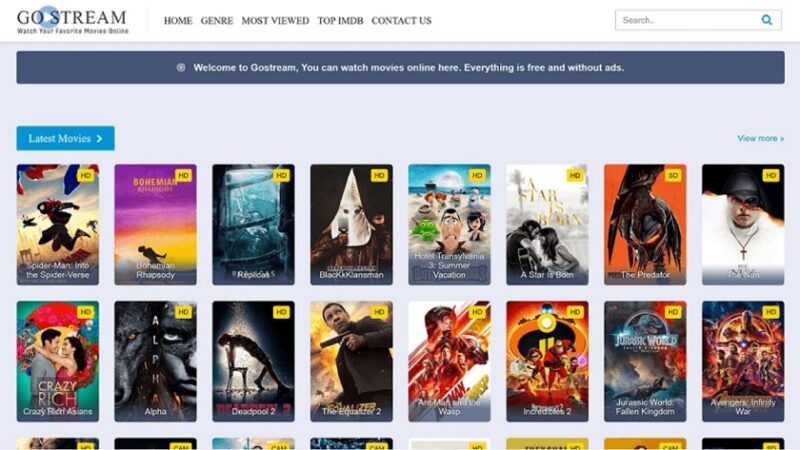Open the HOME menu item

(178, 20)
